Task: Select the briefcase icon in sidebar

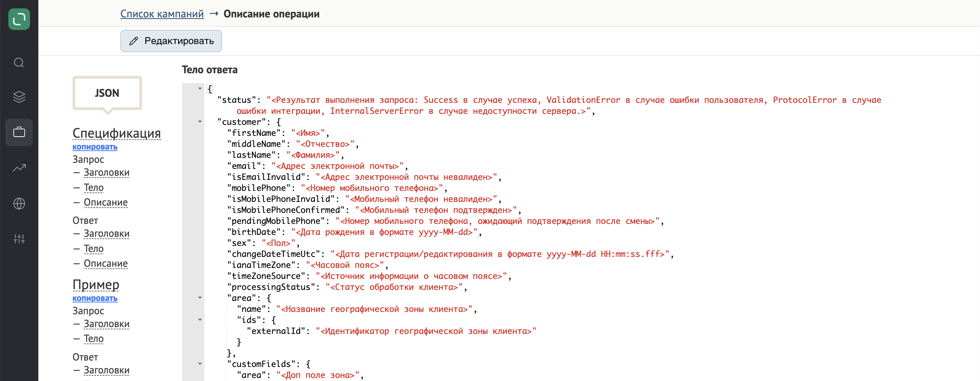Action: tap(19, 132)
